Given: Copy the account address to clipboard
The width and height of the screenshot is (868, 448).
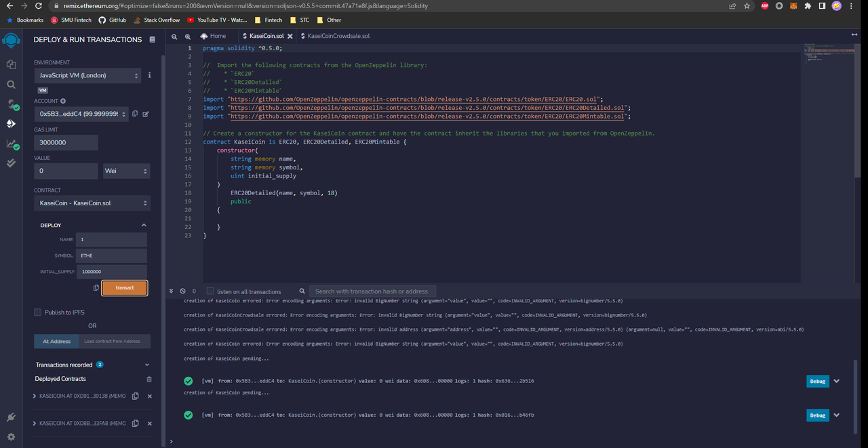Looking at the screenshot, I should [135, 114].
